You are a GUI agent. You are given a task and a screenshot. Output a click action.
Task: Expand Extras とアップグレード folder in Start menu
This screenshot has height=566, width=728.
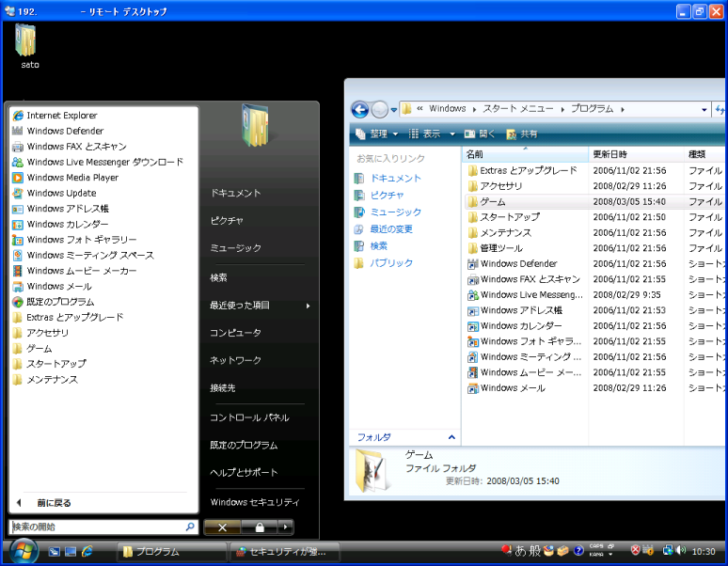point(69,318)
